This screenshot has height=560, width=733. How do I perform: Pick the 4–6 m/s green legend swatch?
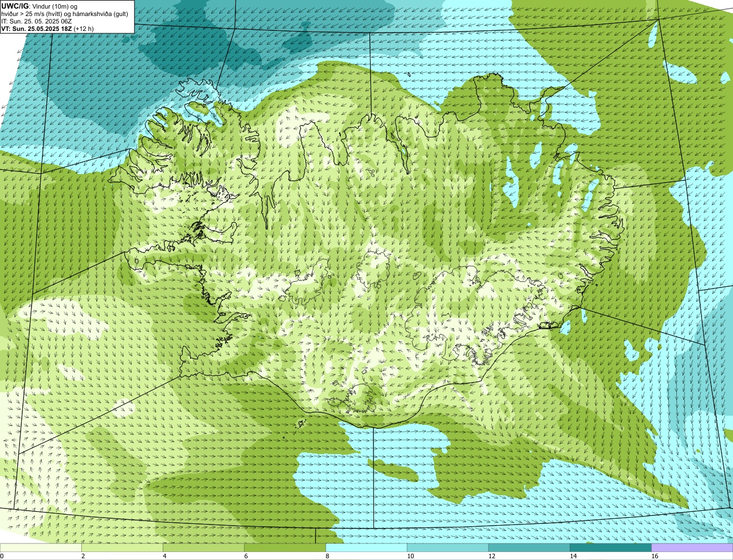pos(203,548)
